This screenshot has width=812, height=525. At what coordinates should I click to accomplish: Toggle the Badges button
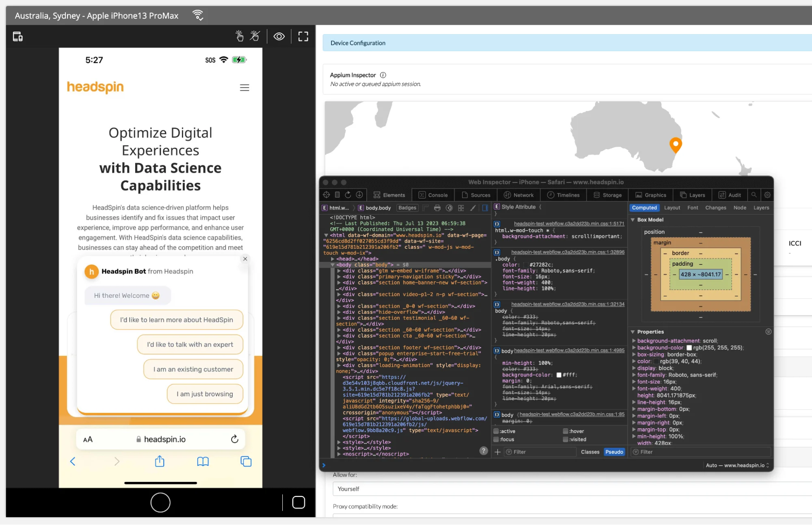407,208
